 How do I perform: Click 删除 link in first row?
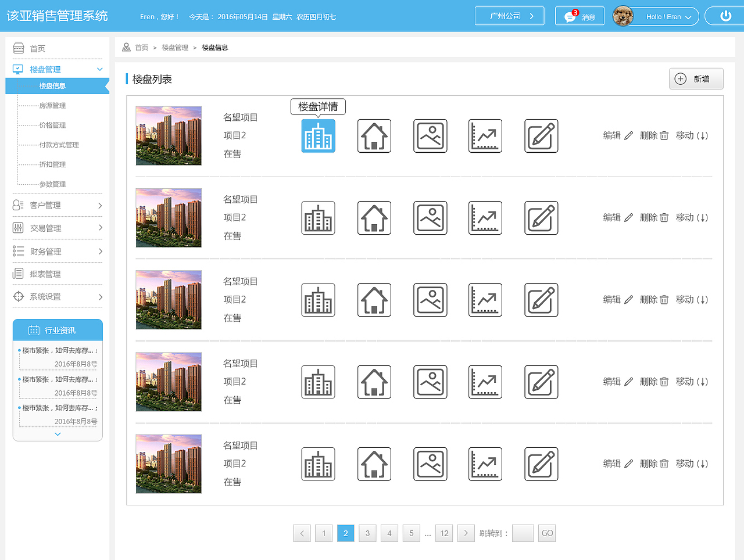coord(654,135)
